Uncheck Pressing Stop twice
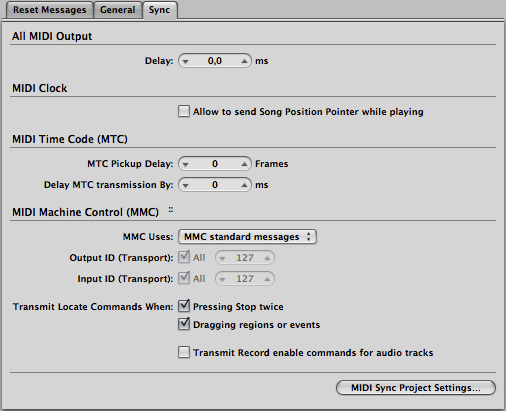This screenshot has height=411, width=506. 184,306
